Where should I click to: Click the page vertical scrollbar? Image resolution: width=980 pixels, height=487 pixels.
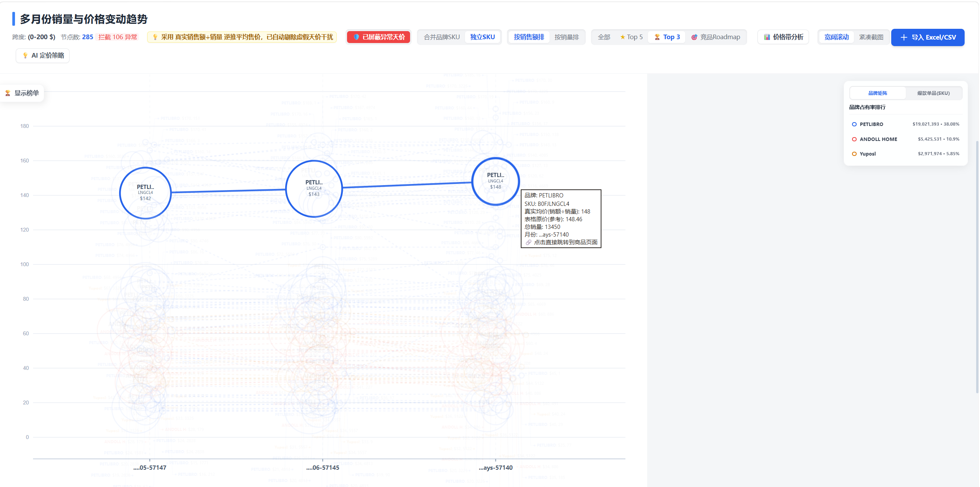click(977, 267)
